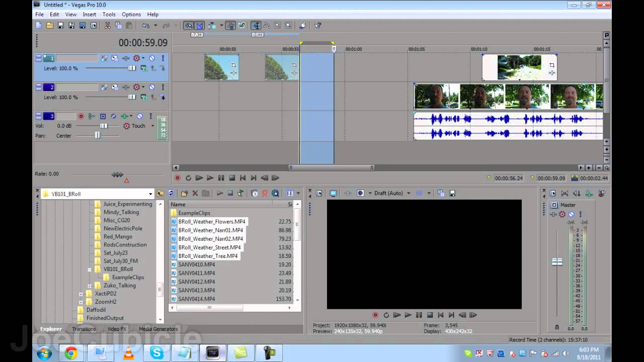644x362 pixels.
Task: Stop timeline playback
Action: (x=232, y=178)
